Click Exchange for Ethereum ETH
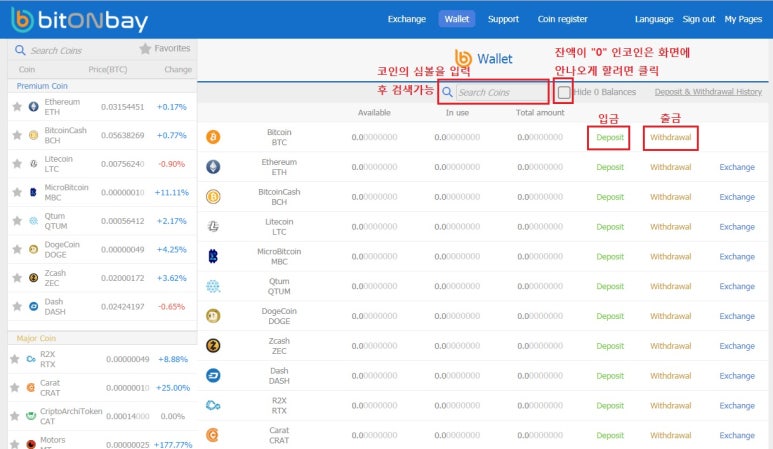This screenshot has height=449, width=773. click(x=737, y=167)
